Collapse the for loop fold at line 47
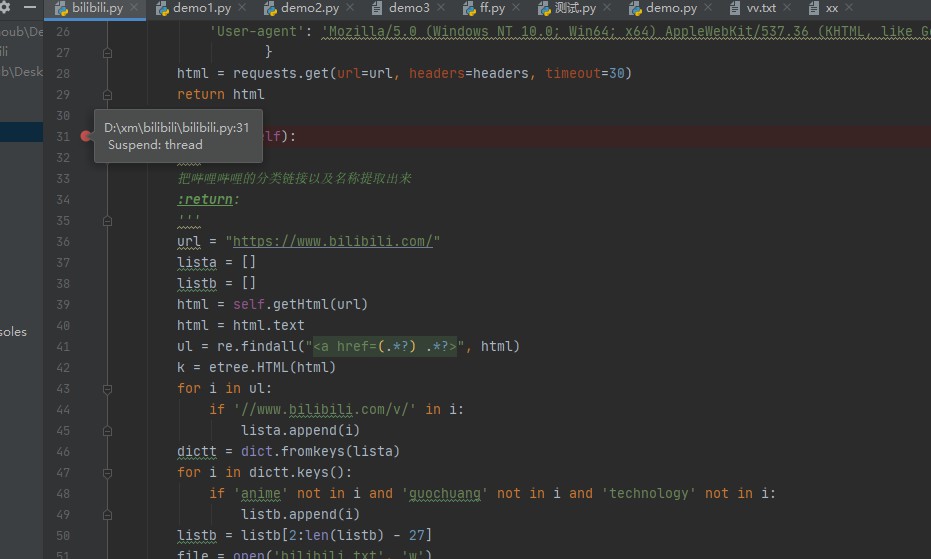 [x=107, y=473]
